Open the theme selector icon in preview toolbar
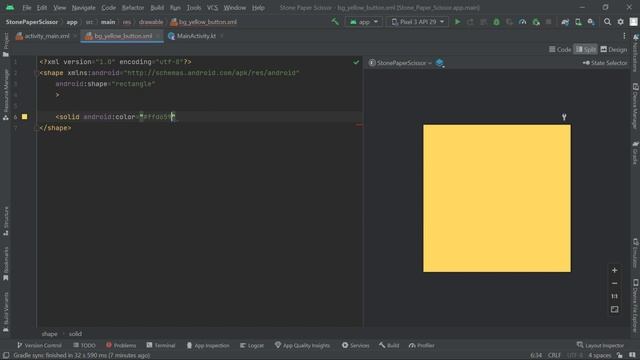This screenshot has height=360, width=640. tap(440, 63)
